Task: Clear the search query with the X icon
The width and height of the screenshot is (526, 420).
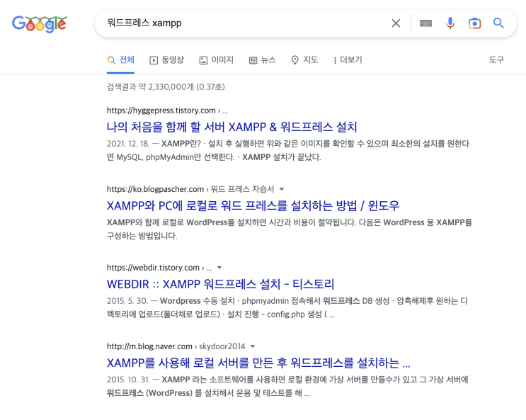Action: click(396, 23)
